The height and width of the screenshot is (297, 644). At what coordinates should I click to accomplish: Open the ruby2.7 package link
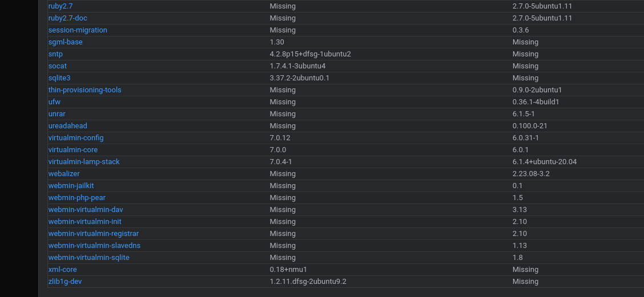coord(61,6)
